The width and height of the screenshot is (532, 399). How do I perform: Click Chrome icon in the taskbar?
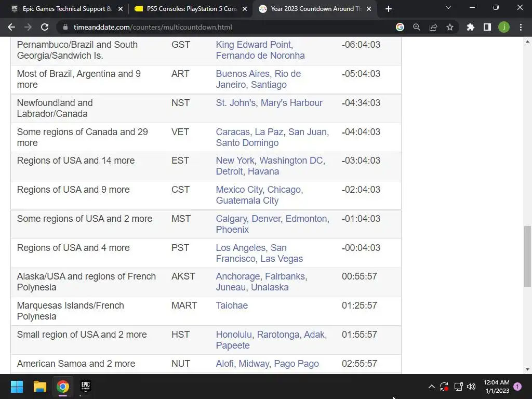click(63, 387)
